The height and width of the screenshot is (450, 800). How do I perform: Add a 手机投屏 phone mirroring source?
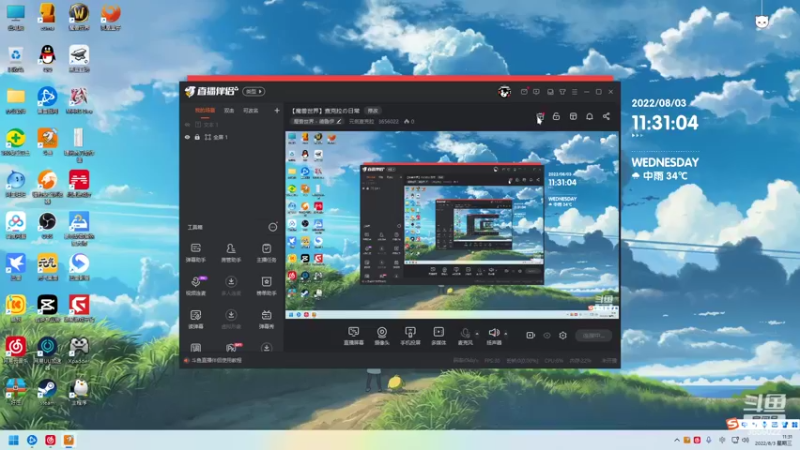[x=410, y=336]
